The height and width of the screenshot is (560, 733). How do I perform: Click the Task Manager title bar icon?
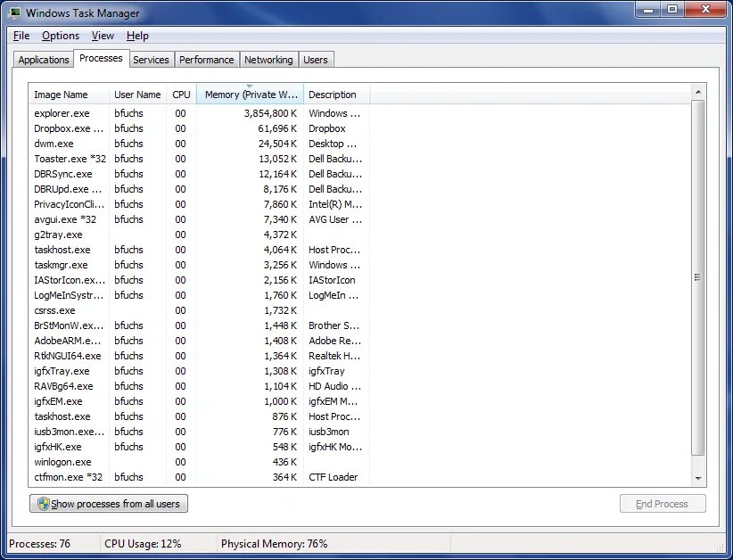(x=14, y=12)
